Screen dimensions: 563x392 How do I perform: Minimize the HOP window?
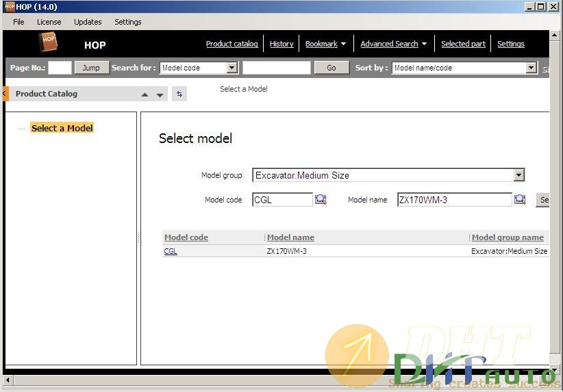click(529, 6)
